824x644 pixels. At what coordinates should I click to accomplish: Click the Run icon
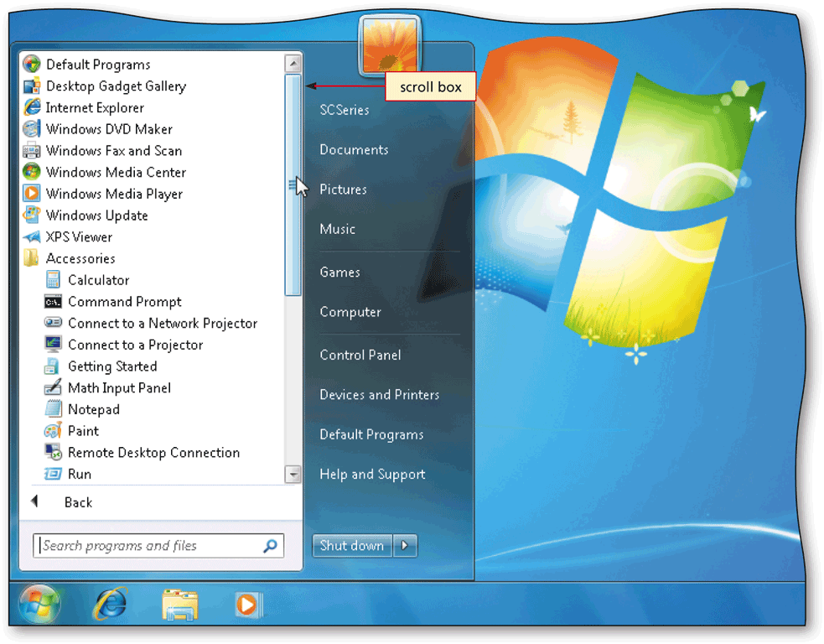[53, 474]
